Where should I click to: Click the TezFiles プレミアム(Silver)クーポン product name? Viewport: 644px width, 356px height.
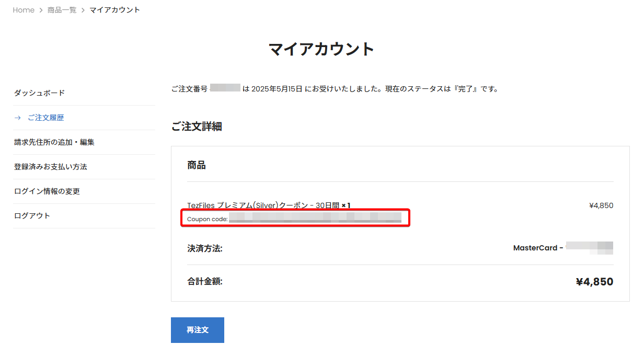pos(264,205)
